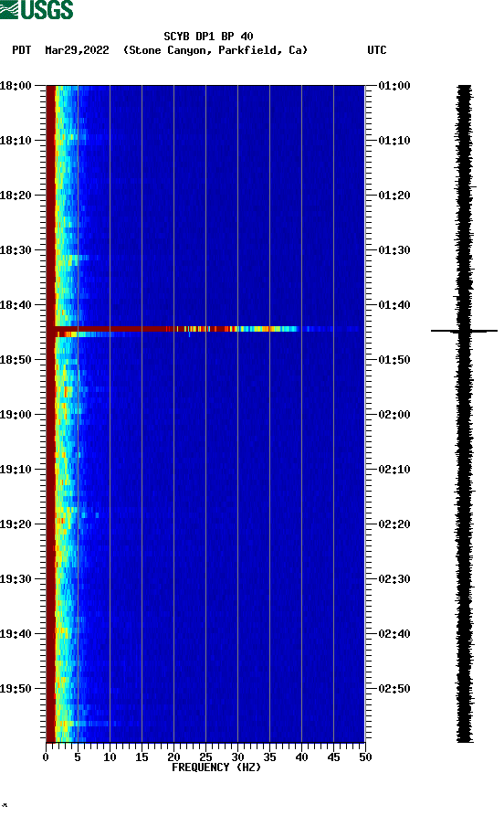
Task: Click the 18:40 PDT time label
Action: click(16, 305)
